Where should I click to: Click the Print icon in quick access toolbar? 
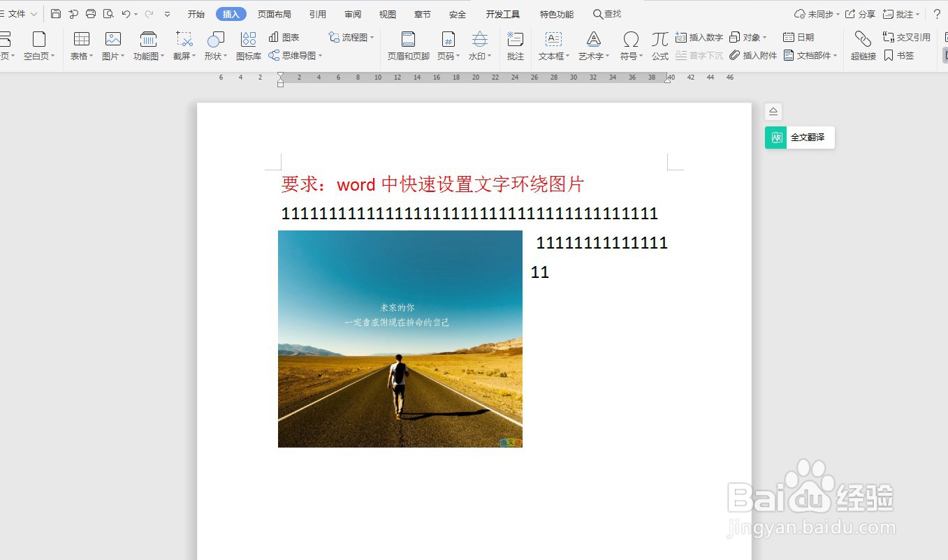coord(91,14)
